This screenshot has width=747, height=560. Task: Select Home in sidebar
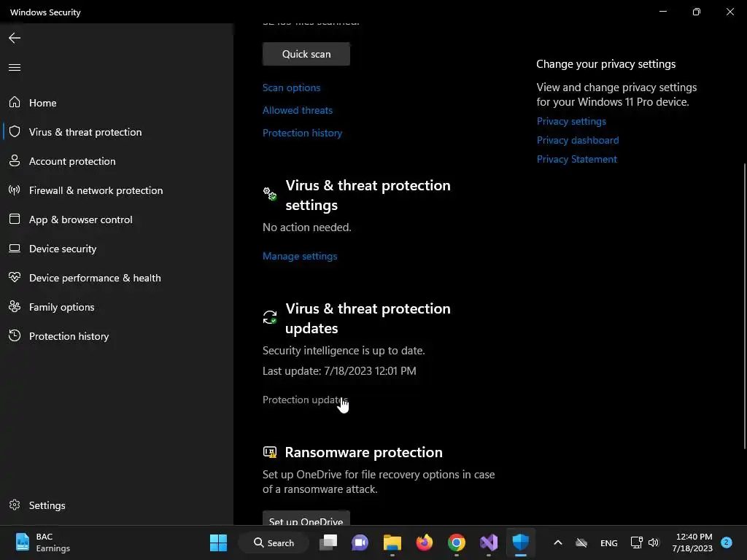tap(117, 102)
